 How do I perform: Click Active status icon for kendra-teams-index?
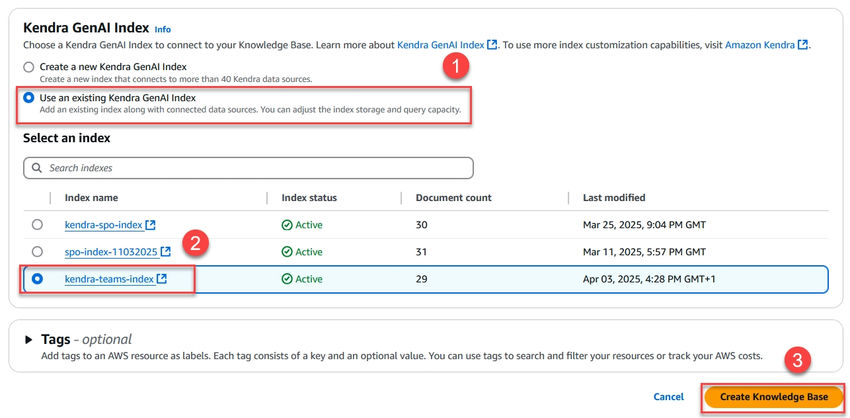click(287, 279)
